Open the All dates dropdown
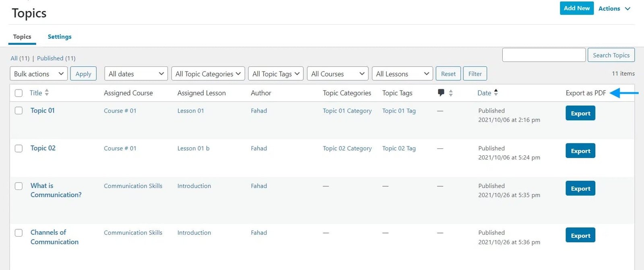Image resolution: width=644 pixels, height=270 pixels. 136,74
